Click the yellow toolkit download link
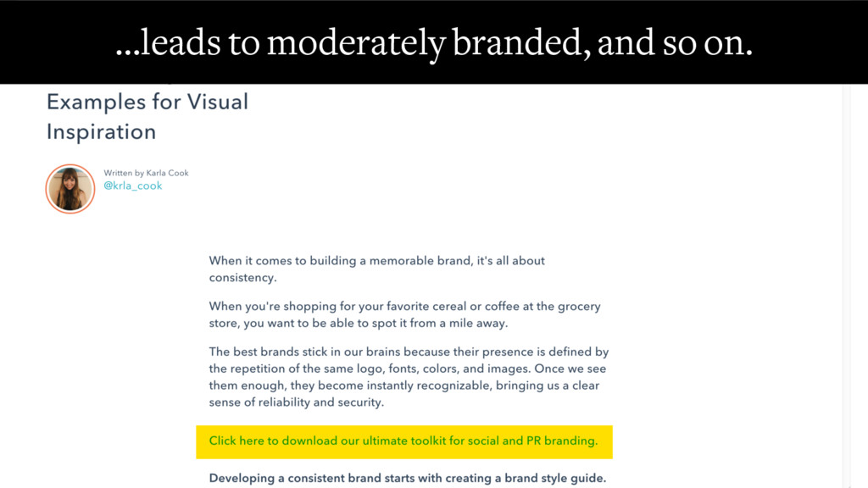868x488 pixels. coord(403,441)
